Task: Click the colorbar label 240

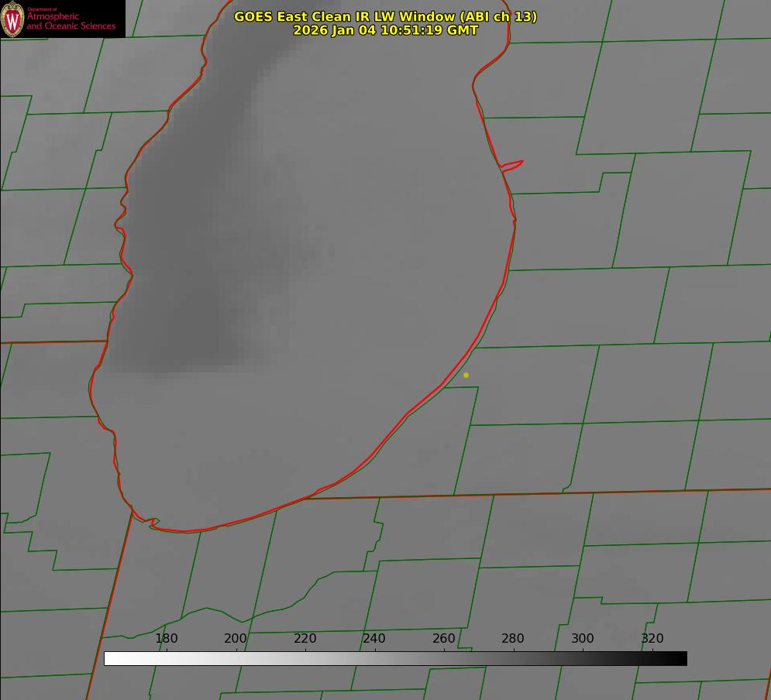Action: click(x=374, y=638)
